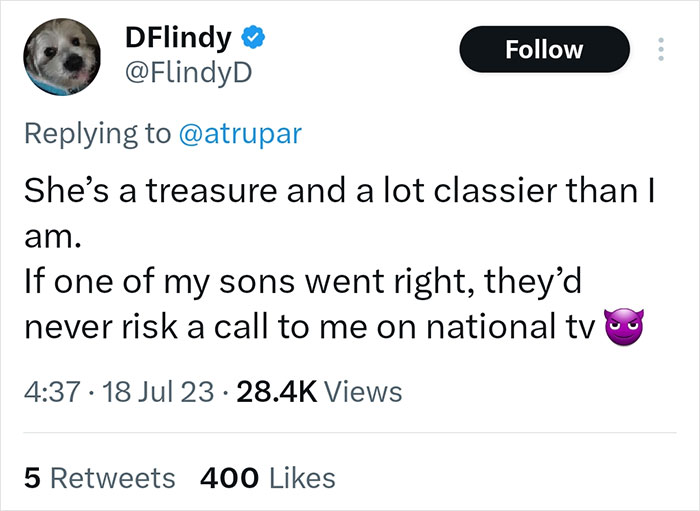Image resolution: width=700 pixels, height=511 pixels.
Task: Show the 5 Retweets list
Action: 99,477
